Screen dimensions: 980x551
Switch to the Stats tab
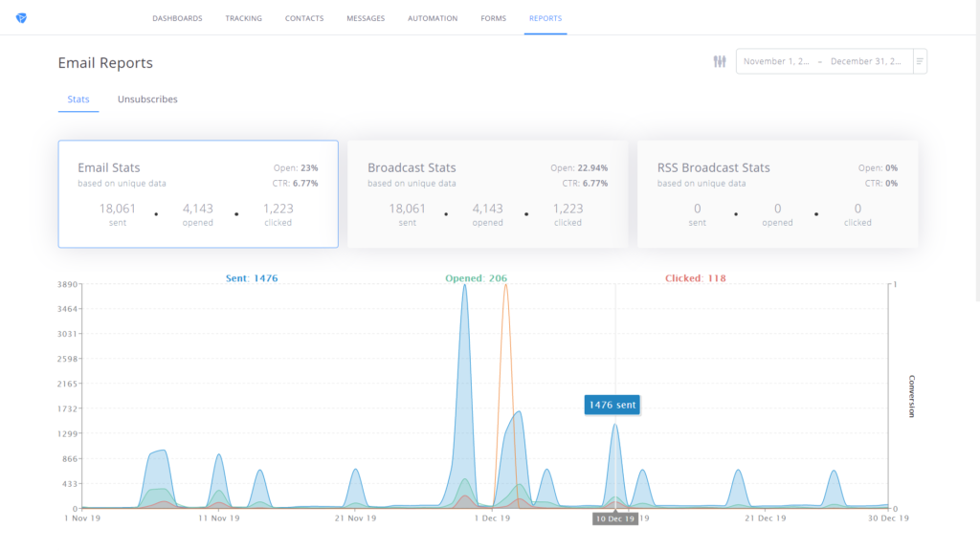coord(78,99)
